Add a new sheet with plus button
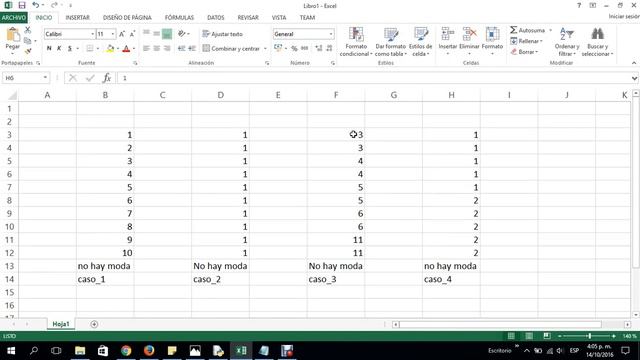The image size is (640, 360). 94,324
